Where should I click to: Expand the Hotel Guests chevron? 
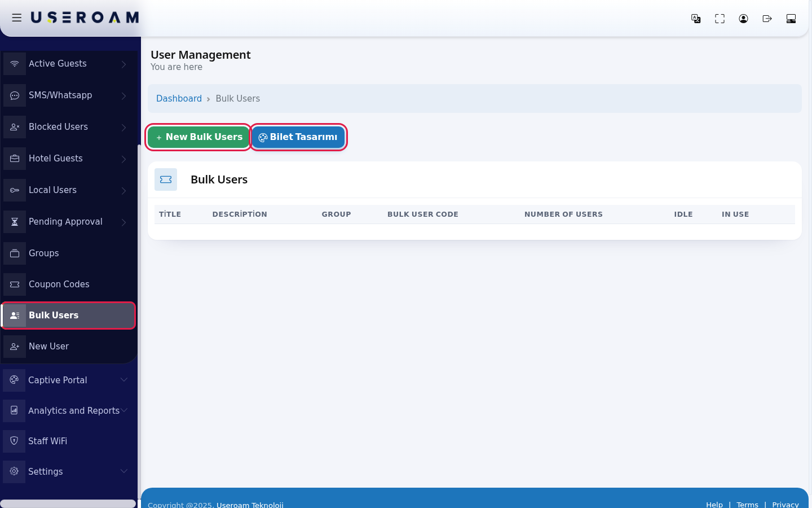pos(124,159)
